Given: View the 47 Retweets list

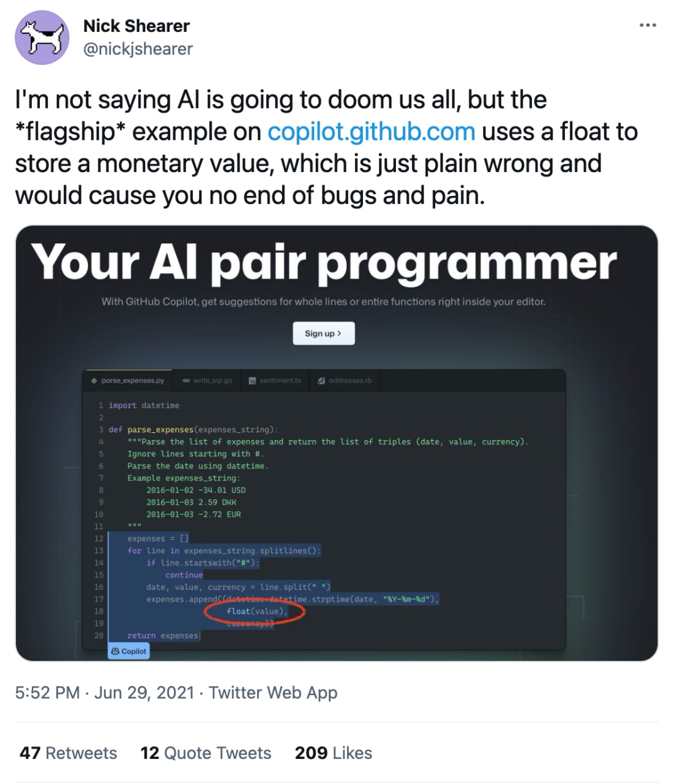Looking at the screenshot, I should [x=68, y=753].
